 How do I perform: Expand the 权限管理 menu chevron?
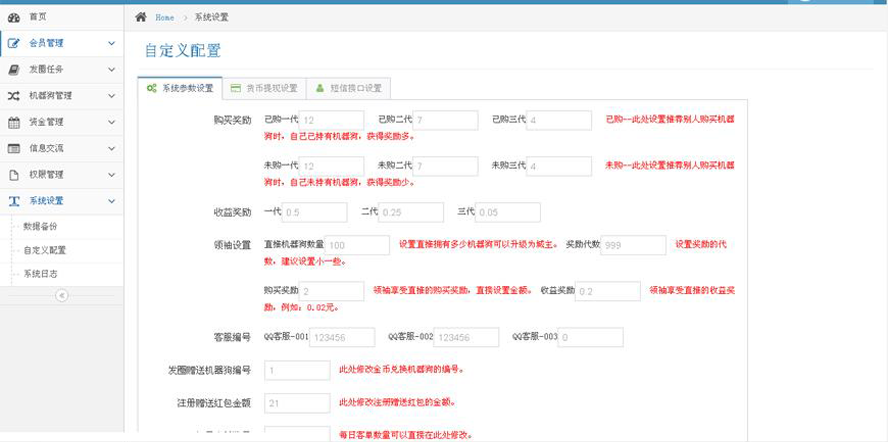click(112, 175)
